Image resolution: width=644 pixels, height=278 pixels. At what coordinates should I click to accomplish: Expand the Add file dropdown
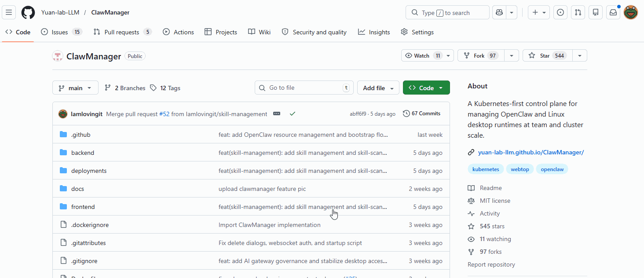(378, 88)
